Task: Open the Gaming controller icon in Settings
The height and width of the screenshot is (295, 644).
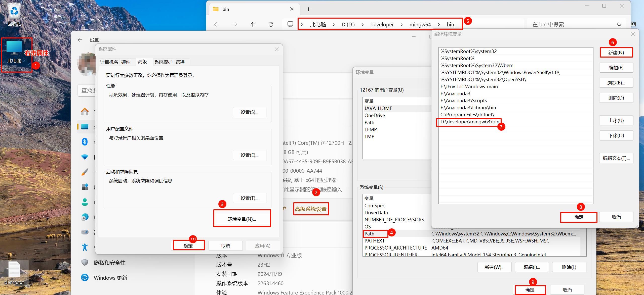Action: pos(85,232)
